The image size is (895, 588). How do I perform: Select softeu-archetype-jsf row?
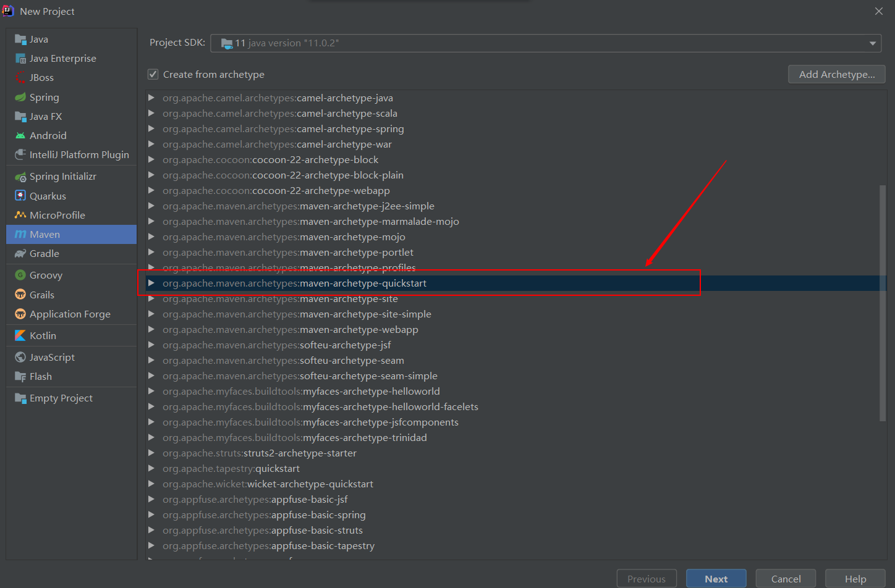click(x=516, y=345)
